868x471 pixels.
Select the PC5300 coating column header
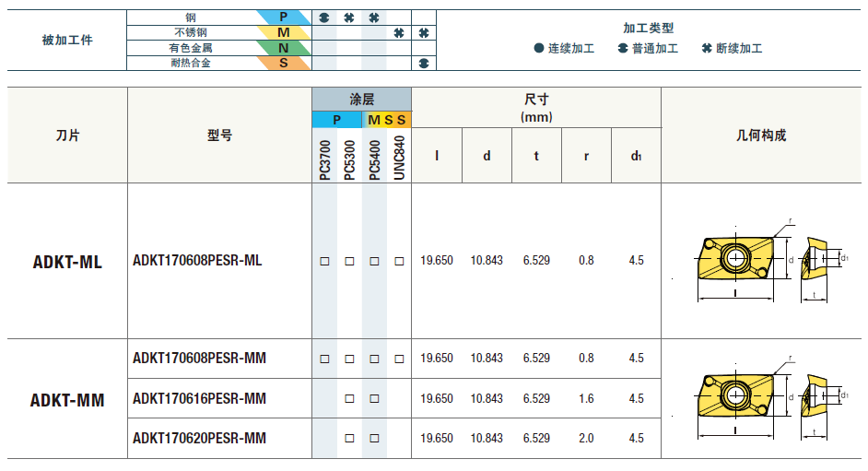point(350,159)
